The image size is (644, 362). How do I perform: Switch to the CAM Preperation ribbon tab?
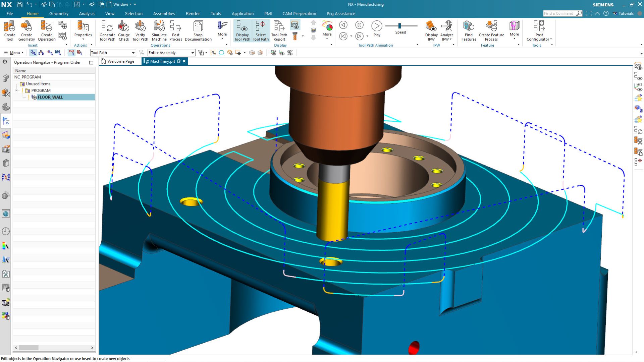click(299, 13)
